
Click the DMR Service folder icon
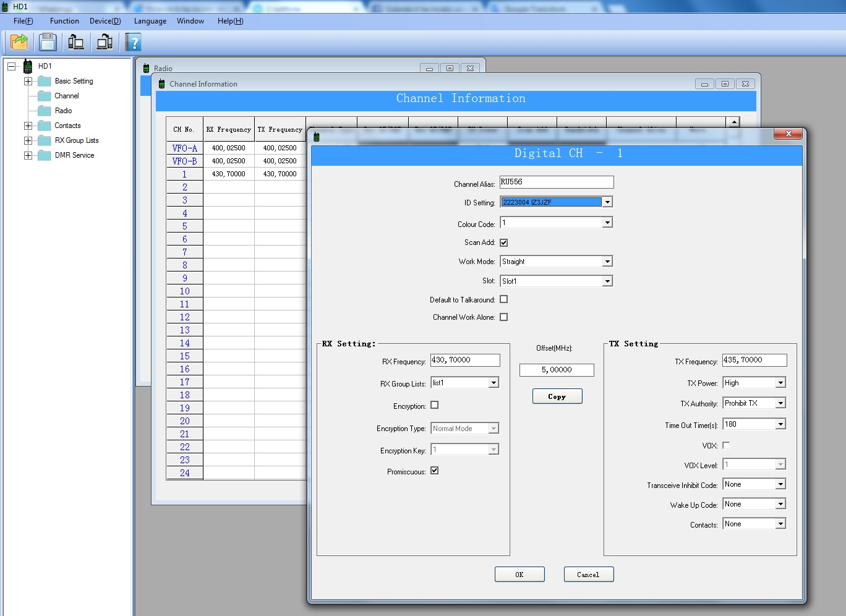coord(45,155)
